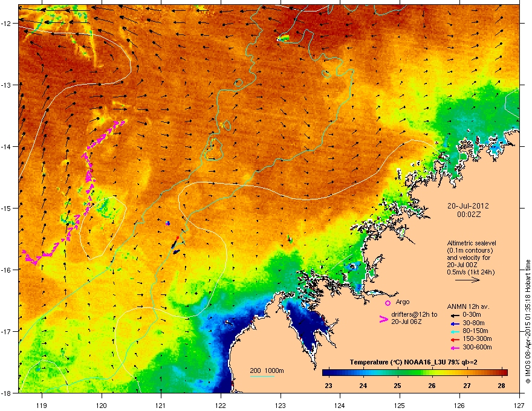
Task: Click the 0.5m/s velocity scale arrow
Action: pyautogui.click(x=467, y=280)
